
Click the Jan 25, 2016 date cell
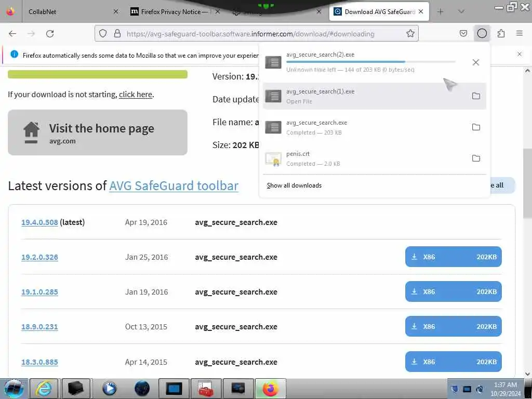(146, 257)
